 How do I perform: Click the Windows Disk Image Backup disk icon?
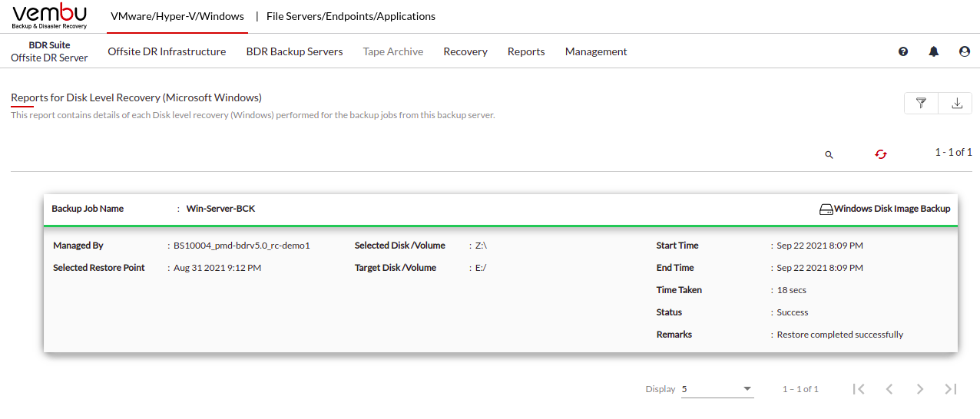(826, 209)
